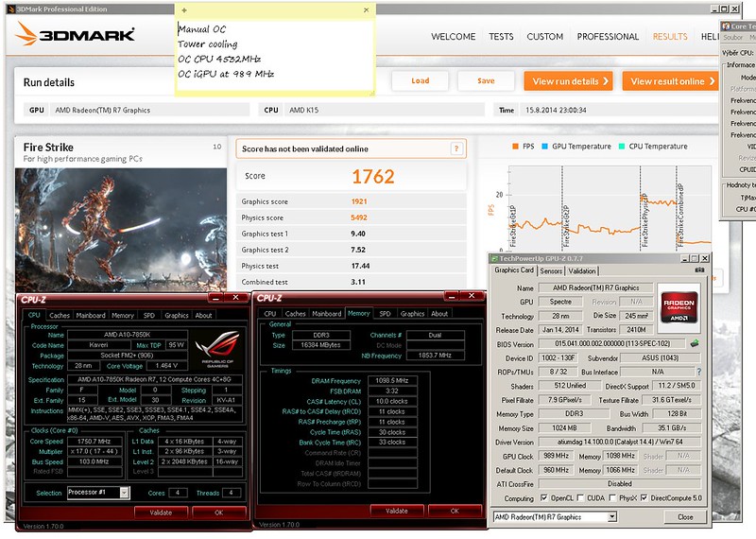Screen dimensions: 756x539
Task: Click the 3DMark logo
Action: pyautogui.click(x=75, y=34)
